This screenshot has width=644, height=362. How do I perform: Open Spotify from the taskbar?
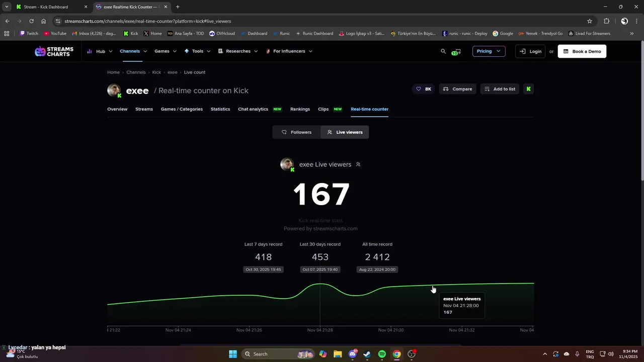coord(382,354)
